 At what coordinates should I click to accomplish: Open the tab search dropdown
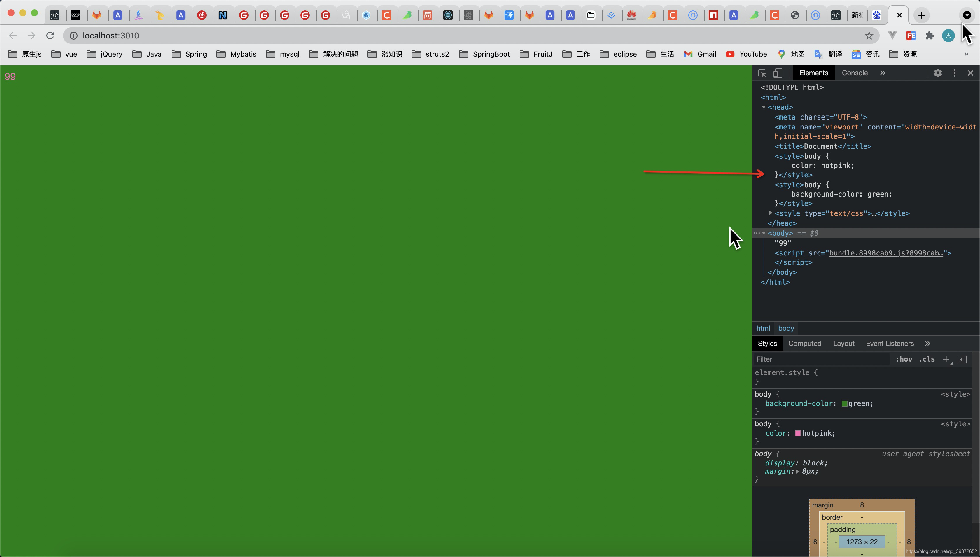coord(967,15)
